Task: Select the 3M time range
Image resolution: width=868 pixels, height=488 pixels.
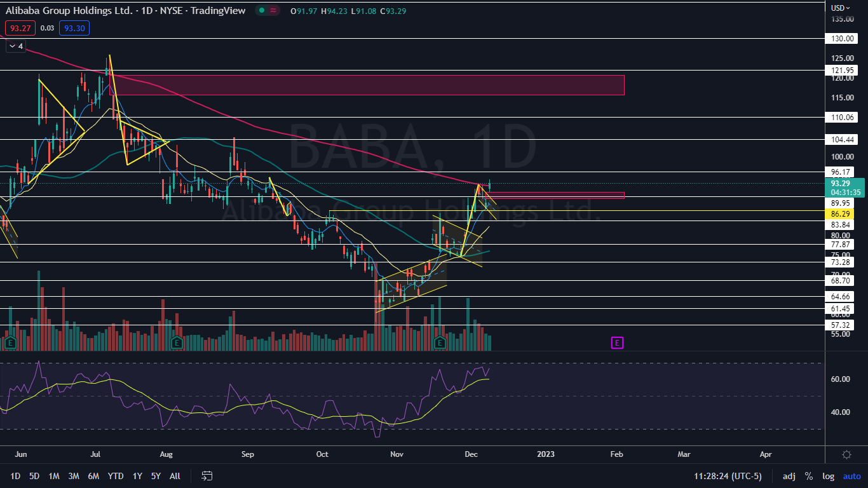Action: [74, 476]
